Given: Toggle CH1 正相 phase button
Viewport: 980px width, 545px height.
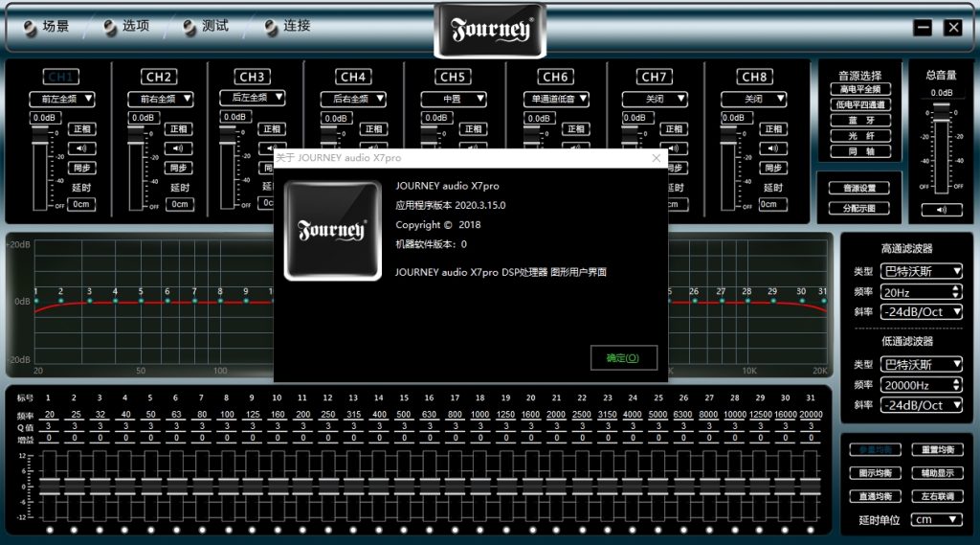Looking at the screenshot, I should click(x=82, y=129).
